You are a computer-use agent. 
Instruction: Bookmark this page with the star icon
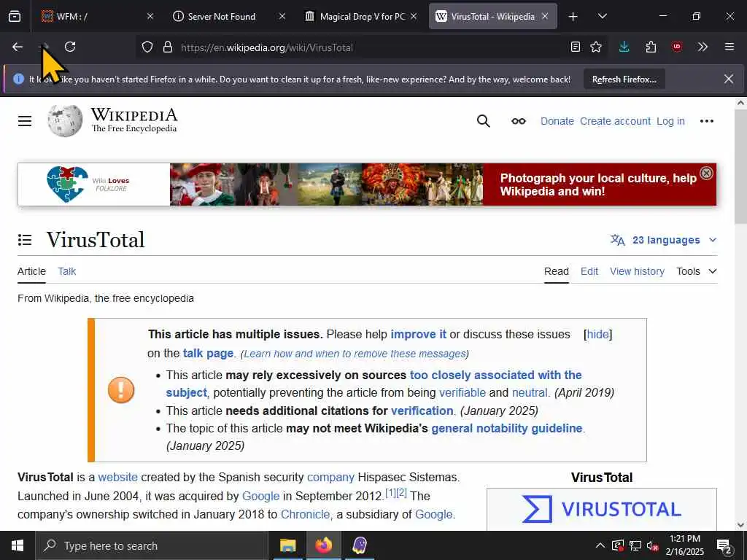click(596, 47)
